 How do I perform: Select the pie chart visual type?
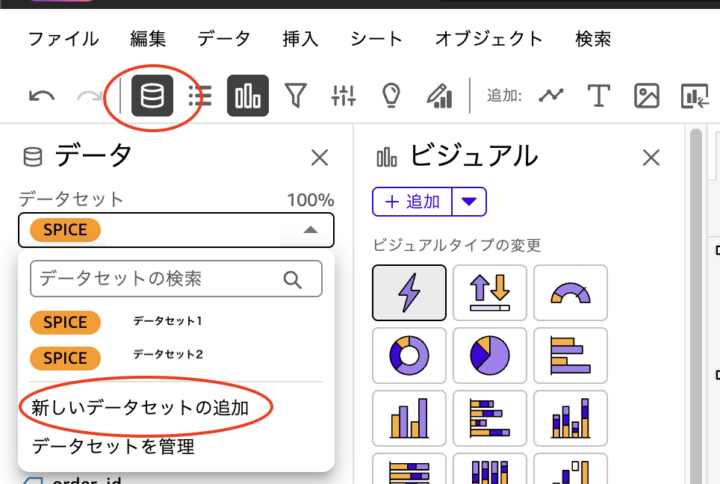click(490, 355)
